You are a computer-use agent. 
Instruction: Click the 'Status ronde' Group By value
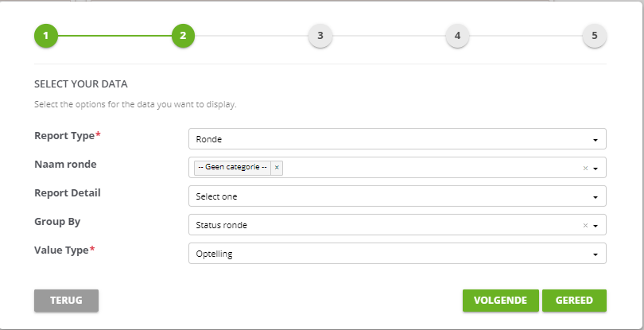pos(221,225)
